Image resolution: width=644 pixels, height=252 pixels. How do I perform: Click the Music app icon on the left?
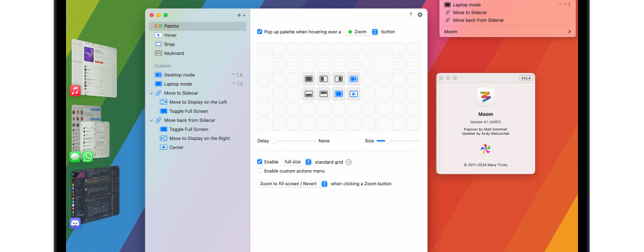pyautogui.click(x=75, y=90)
